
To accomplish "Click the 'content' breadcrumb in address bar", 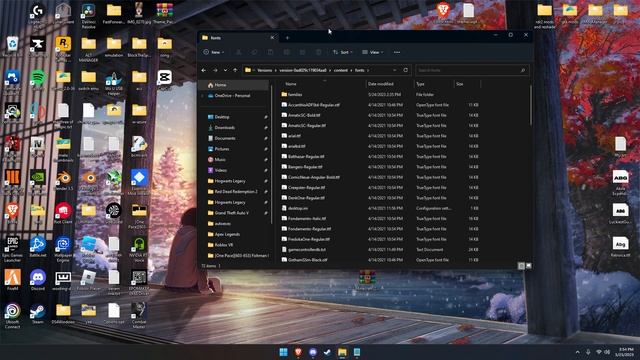I will click(341, 70).
